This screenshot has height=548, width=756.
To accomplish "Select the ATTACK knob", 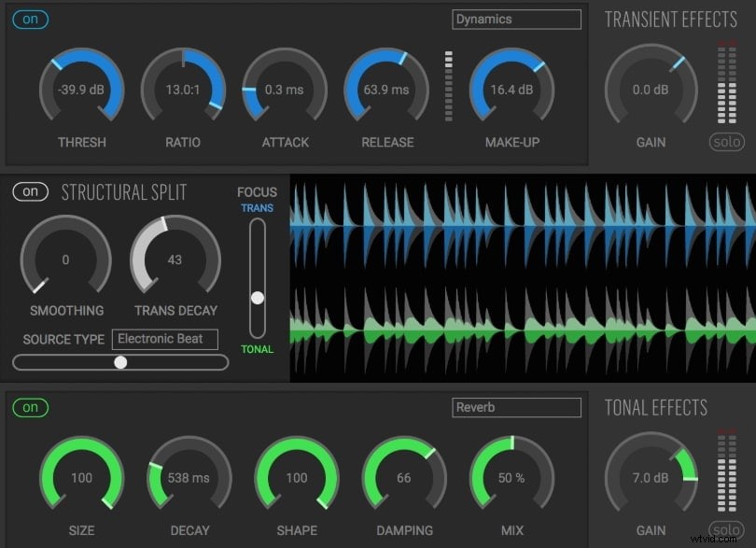I will point(285,90).
